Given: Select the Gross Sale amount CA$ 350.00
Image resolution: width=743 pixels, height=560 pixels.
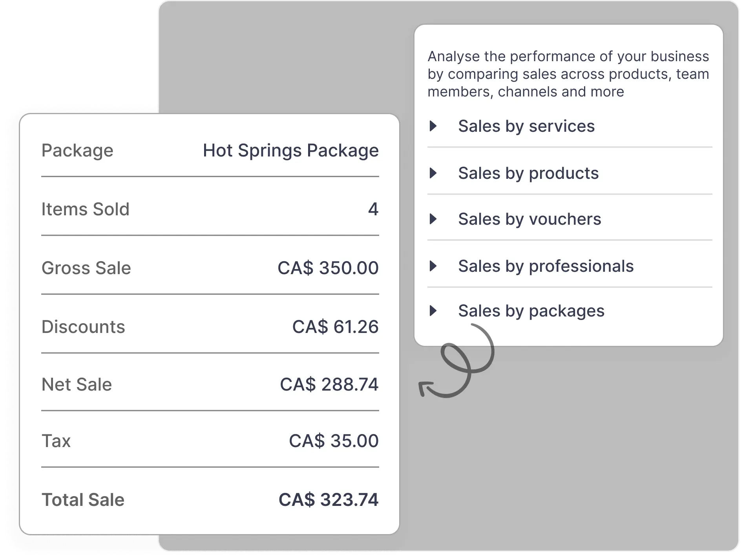Looking at the screenshot, I should tap(328, 268).
